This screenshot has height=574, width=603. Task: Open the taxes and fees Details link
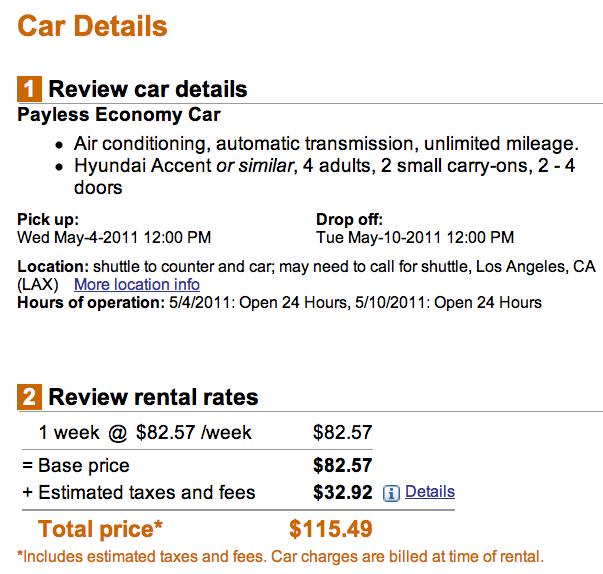[430, 492]
